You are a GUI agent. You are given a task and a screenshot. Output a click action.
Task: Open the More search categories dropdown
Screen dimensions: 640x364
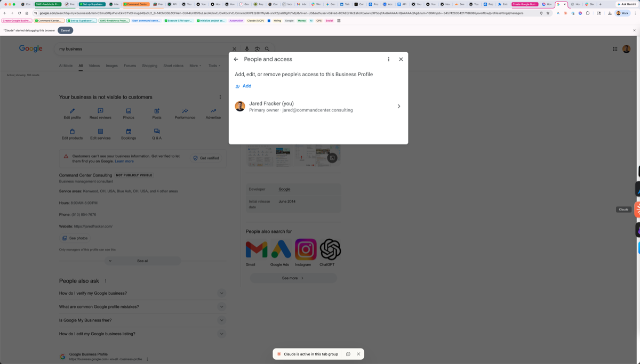click(195, 65)
